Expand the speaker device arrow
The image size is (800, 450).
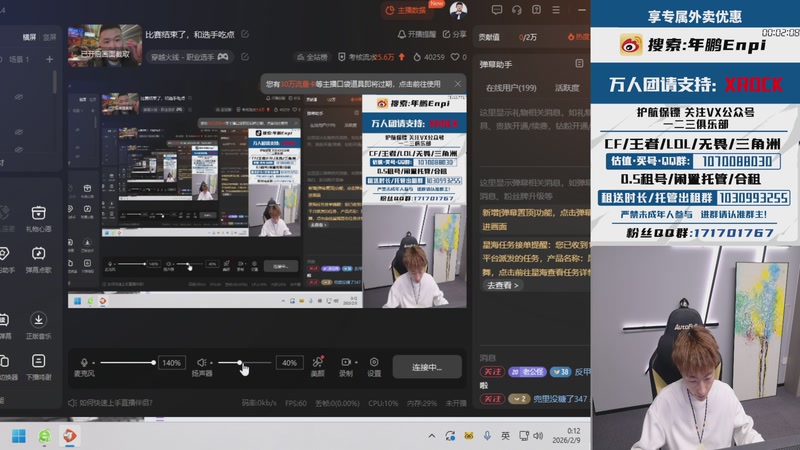pos(211,363)
